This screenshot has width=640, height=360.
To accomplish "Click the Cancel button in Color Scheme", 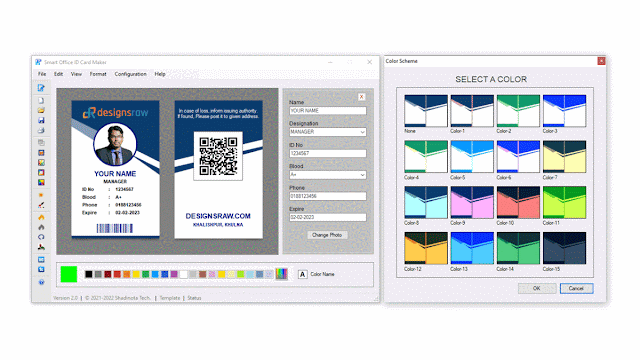I will coord(576,288).
